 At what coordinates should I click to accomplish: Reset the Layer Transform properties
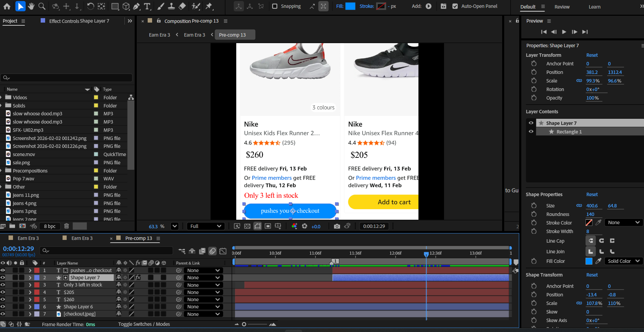point(592,55)
